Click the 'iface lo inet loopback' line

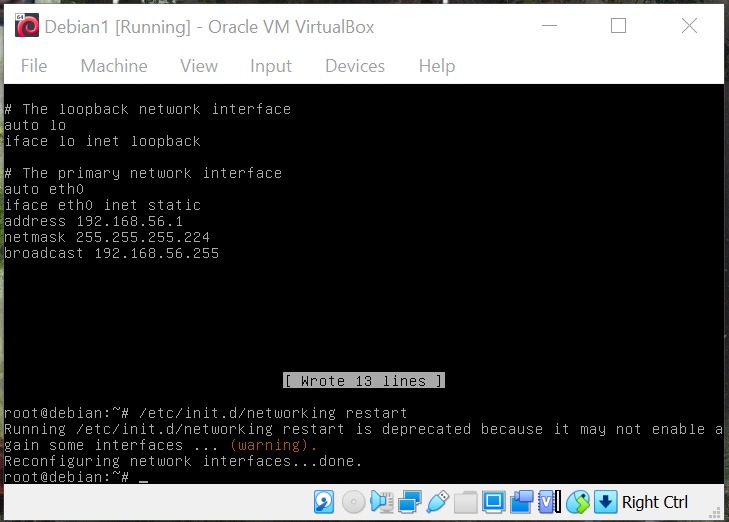pos(102,141)
